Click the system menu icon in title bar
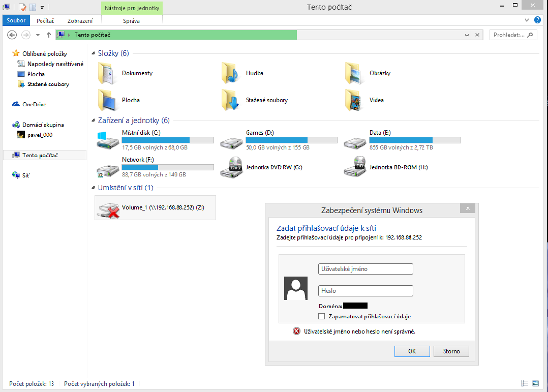 6,7
